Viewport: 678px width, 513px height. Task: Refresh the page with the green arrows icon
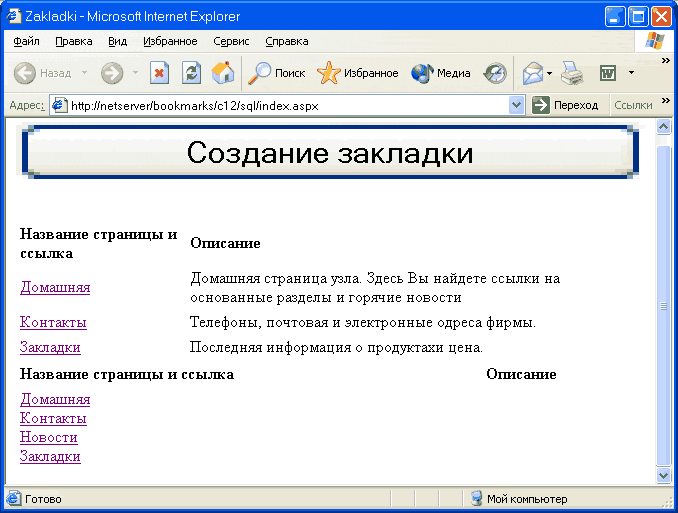coord(191,73)
